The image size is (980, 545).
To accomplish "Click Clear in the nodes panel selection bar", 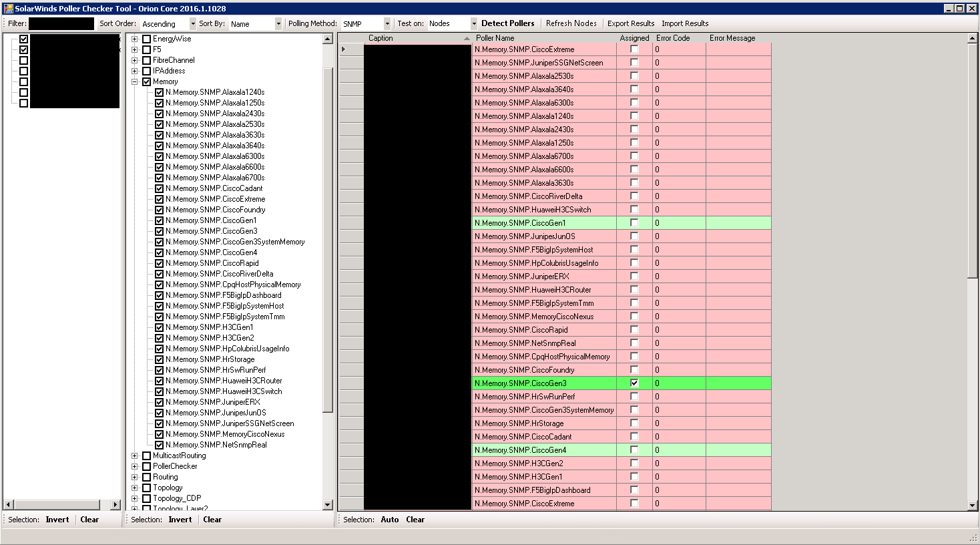I will click(x=89, y=520).
